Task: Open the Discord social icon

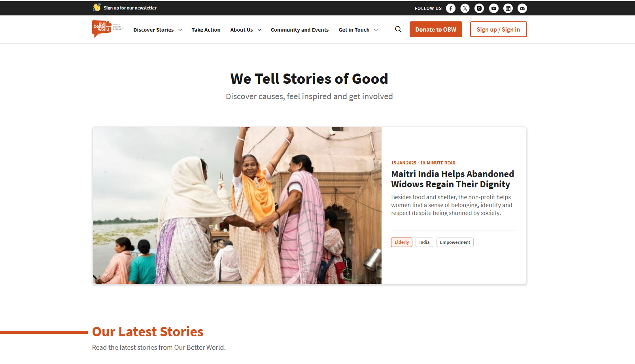Action: click(x=522, y=8)
